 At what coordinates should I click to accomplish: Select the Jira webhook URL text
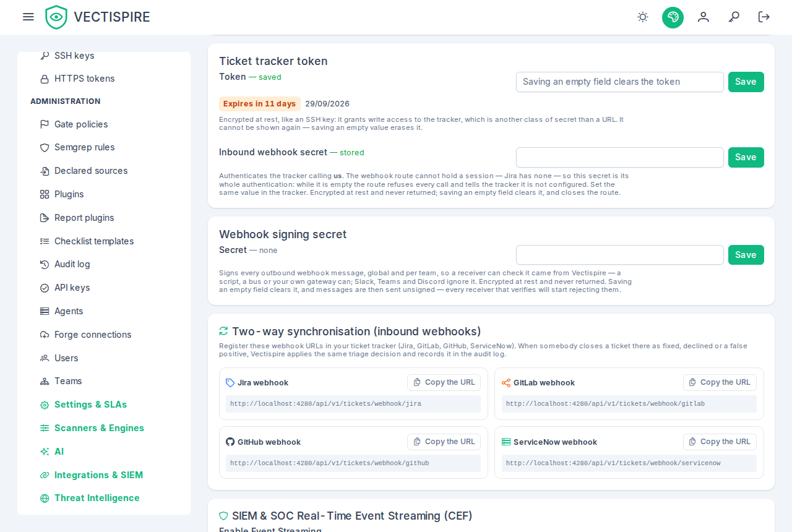pyautogui.click(x=326, y=403)
